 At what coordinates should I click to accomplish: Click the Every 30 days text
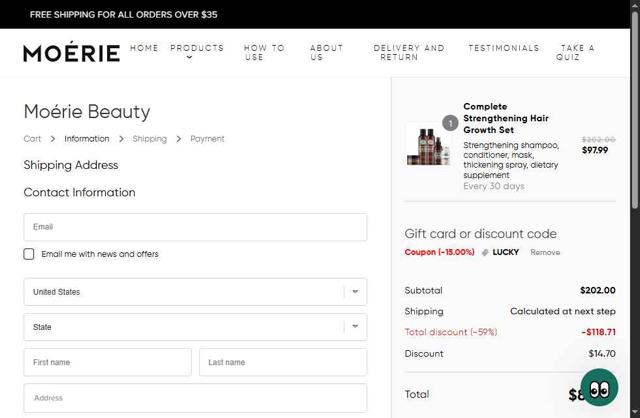493,186
